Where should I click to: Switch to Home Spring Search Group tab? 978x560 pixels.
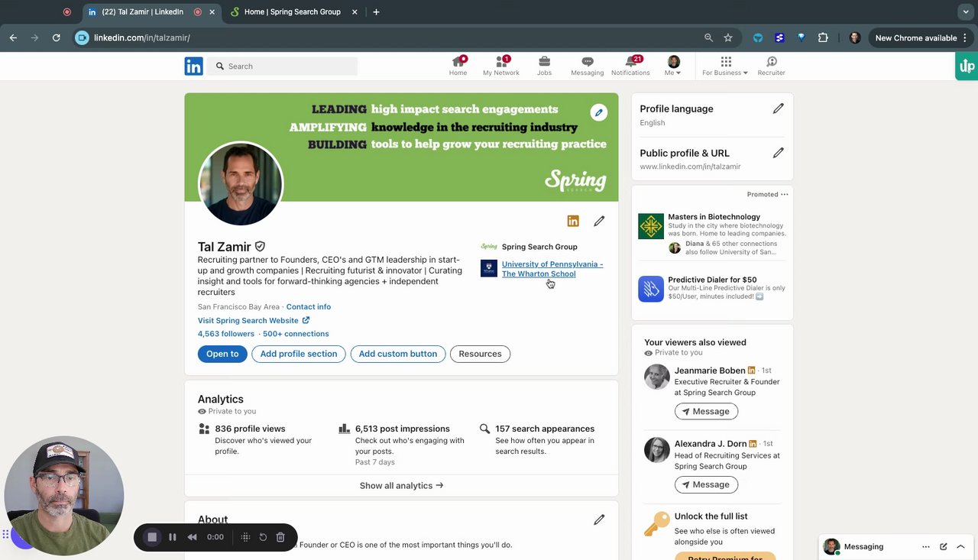(293, 11)
